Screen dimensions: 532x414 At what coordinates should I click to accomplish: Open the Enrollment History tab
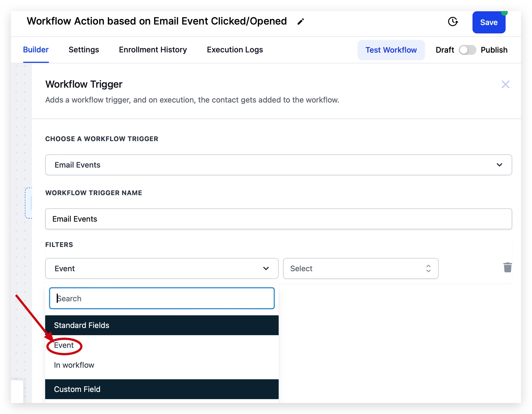coord(153,50)
